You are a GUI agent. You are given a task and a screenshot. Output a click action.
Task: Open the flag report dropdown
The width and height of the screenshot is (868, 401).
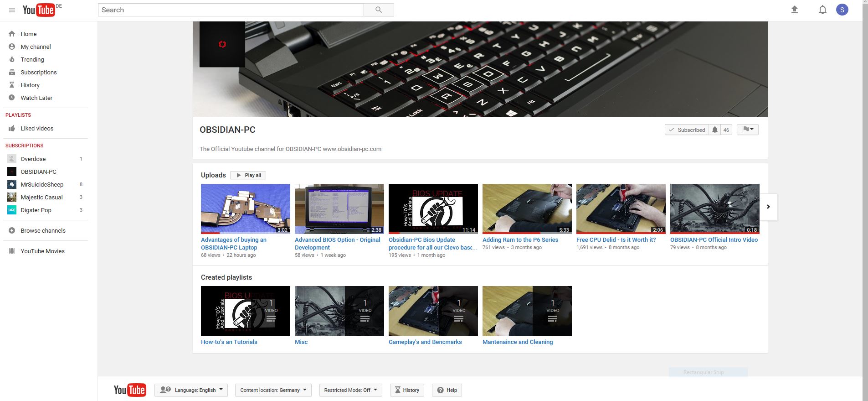(x=748, y=130)
